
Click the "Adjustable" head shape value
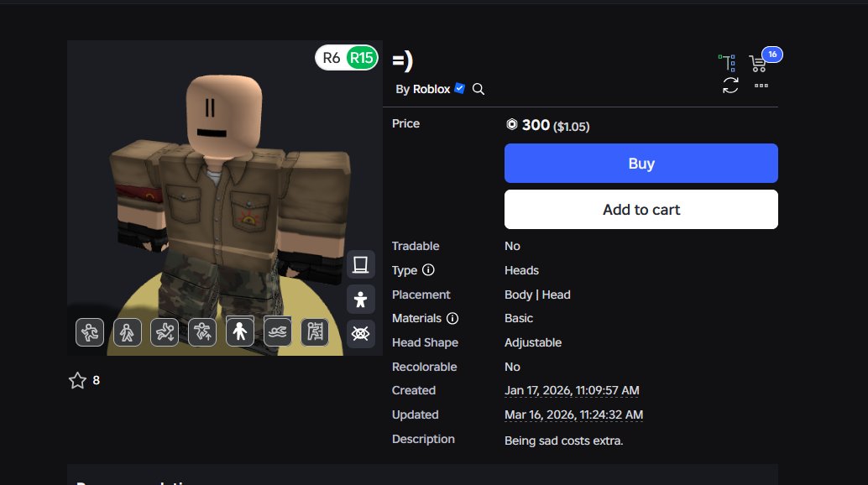[533, 343]
